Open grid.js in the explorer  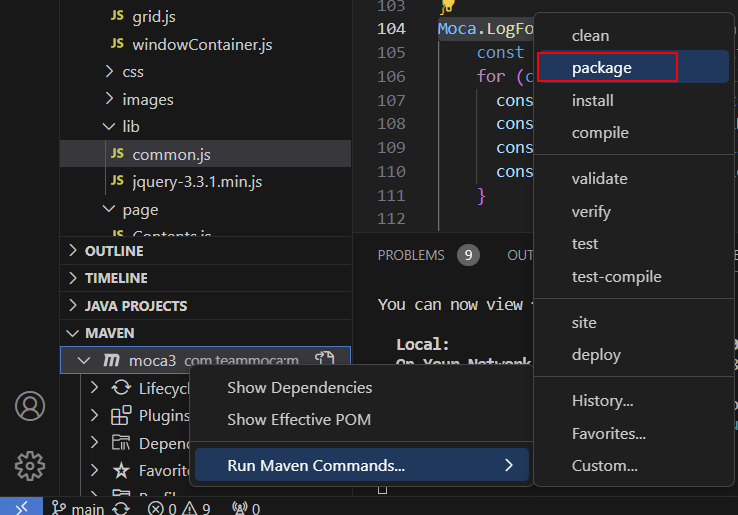154,17
